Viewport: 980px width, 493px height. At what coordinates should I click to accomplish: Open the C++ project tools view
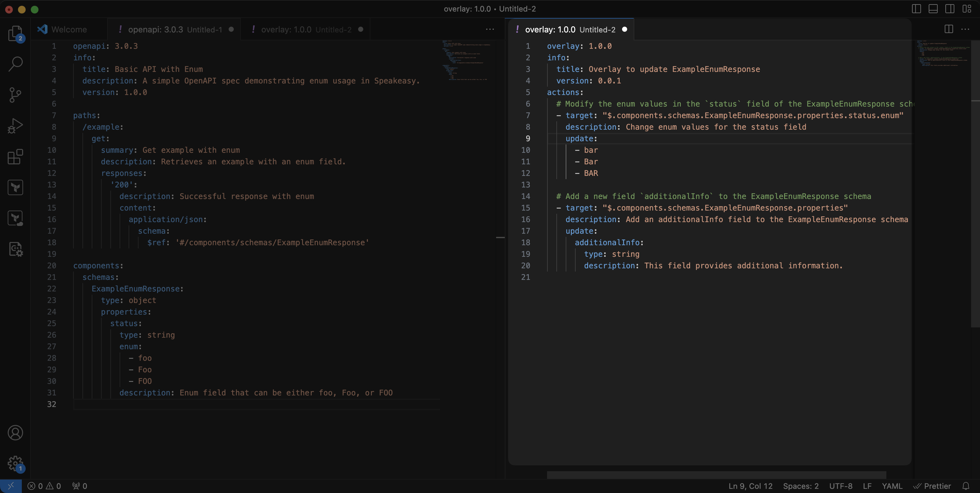pyautogui.click(x=15, y=249)
